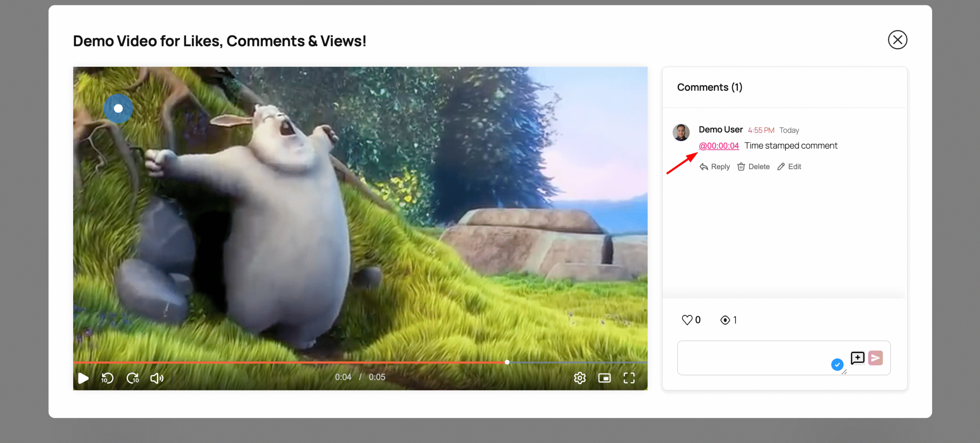Click the video title heading
The image size is (980, 443).
(220, 41)
